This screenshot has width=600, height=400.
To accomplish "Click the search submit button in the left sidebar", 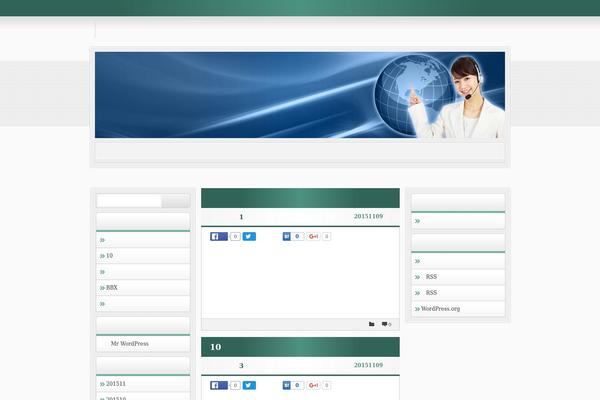I will pyautogui.click(x=176, y=201).
